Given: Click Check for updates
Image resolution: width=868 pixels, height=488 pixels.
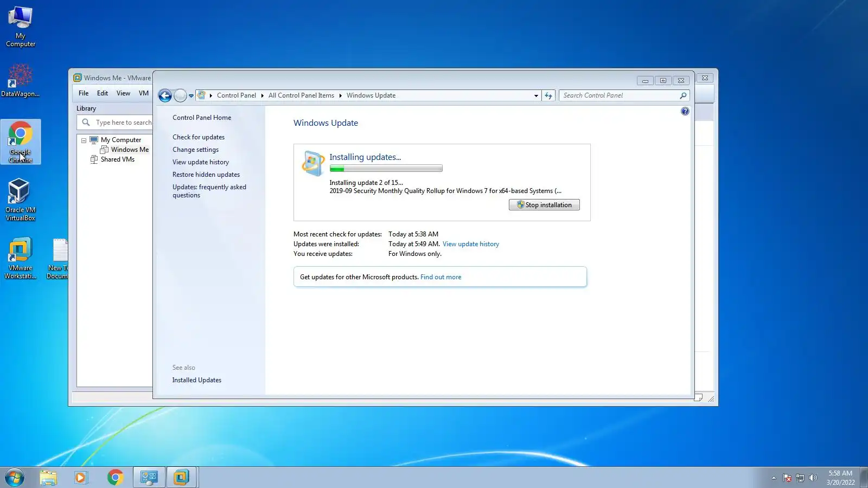Looking at the screenshot, I should tap(199, 137).
